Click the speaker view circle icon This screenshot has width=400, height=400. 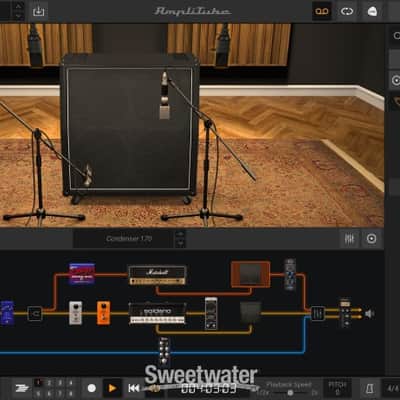[371, 239]
